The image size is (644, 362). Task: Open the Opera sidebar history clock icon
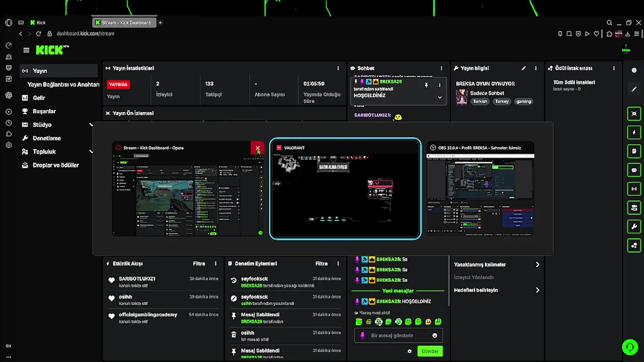click(9, 123)
